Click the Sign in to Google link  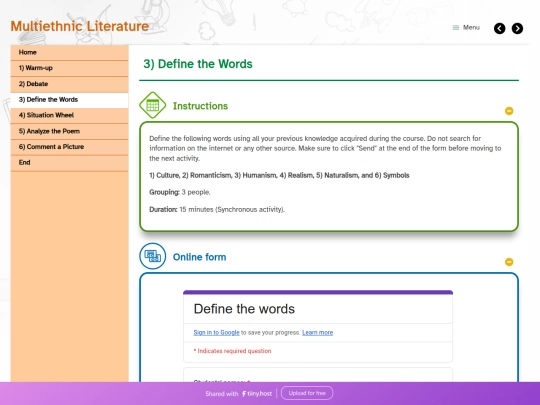pyautogui.click(x=216, y=333)
